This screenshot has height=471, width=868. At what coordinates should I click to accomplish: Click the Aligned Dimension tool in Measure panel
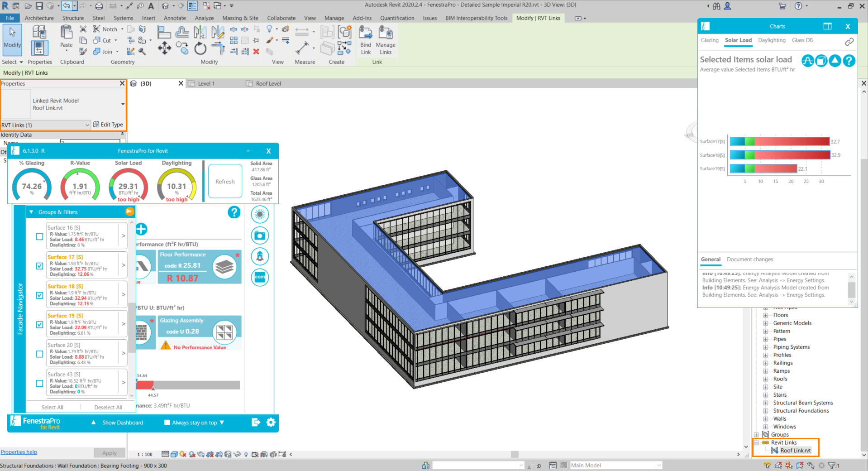[302, 48]
